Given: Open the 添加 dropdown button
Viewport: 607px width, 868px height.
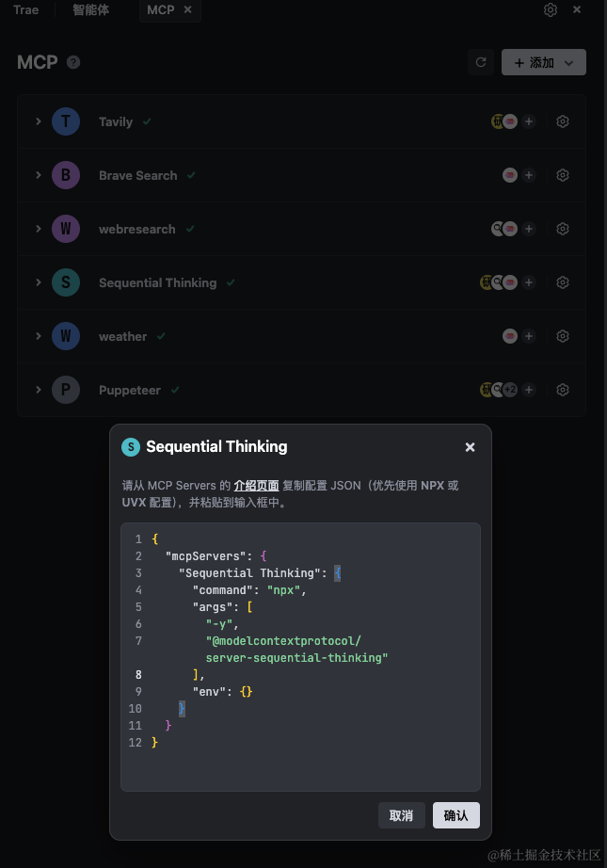Looking at the screenshot, I should click(x=543, y=62).
